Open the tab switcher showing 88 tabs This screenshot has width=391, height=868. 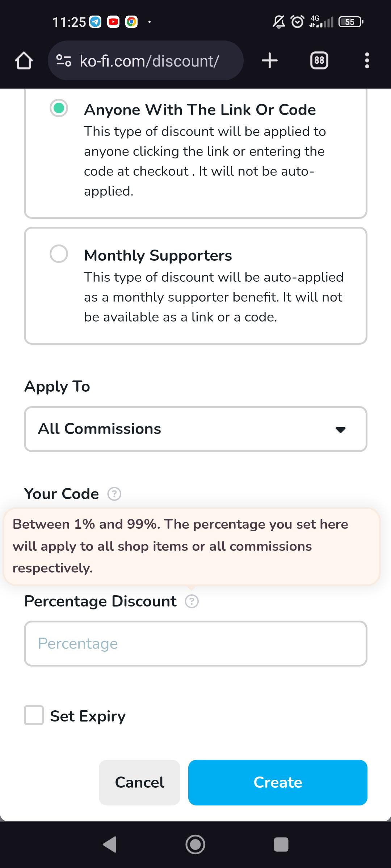tap(319, 60)
